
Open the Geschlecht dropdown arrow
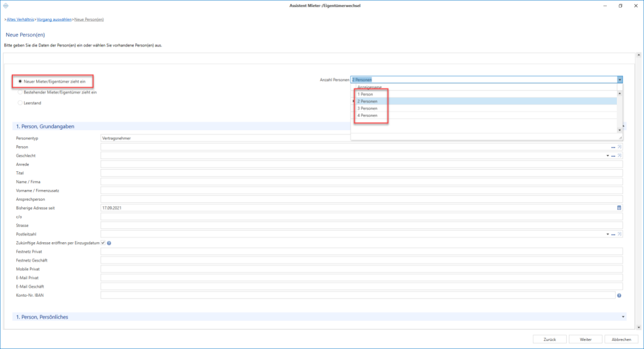click(x=608, y=156)
